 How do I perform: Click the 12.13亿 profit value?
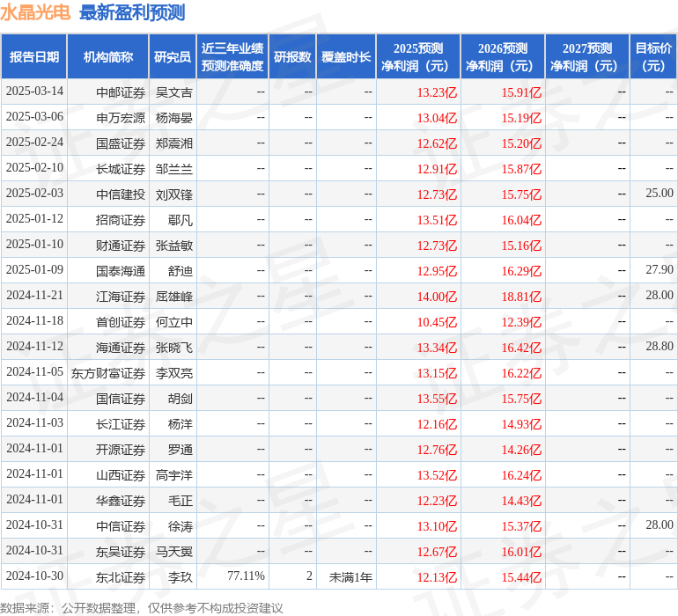437,577
